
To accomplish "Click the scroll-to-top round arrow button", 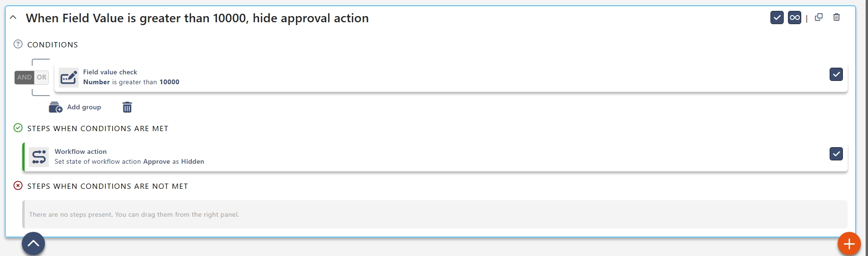I will (x=33, y=244).
